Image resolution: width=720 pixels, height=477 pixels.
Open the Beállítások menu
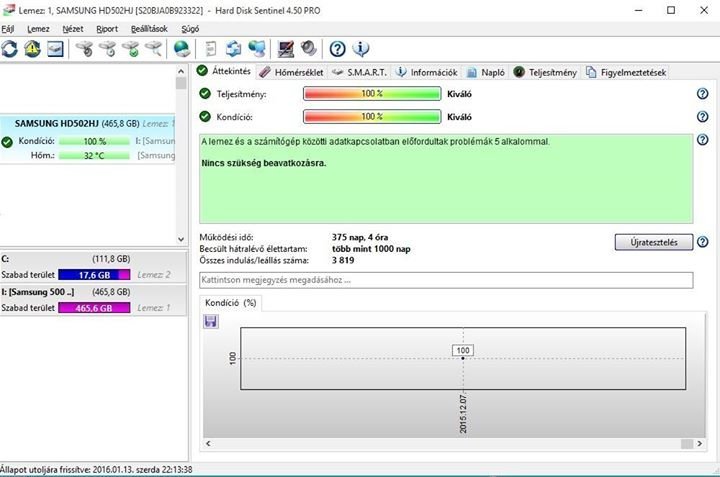click(149, 29)
